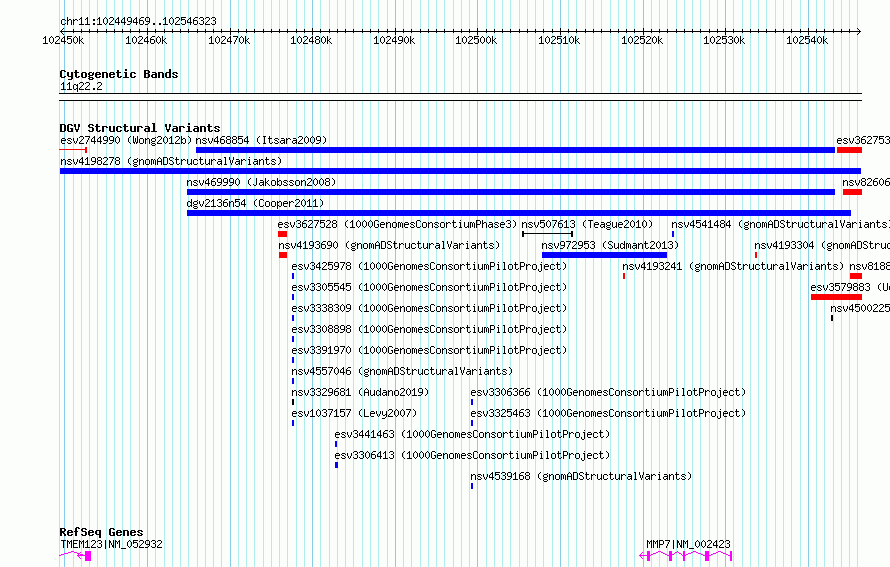Click nsv4193690 (gnomADStructuralVariants) label
Viewport: 890px width, 567px height.
coord(389,245)
